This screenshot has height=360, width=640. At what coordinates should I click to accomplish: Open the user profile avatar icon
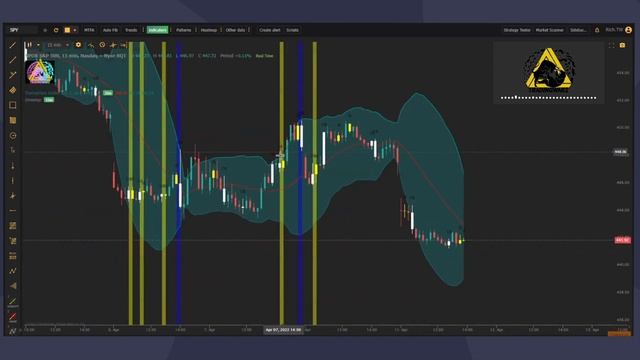pos(629,30)
